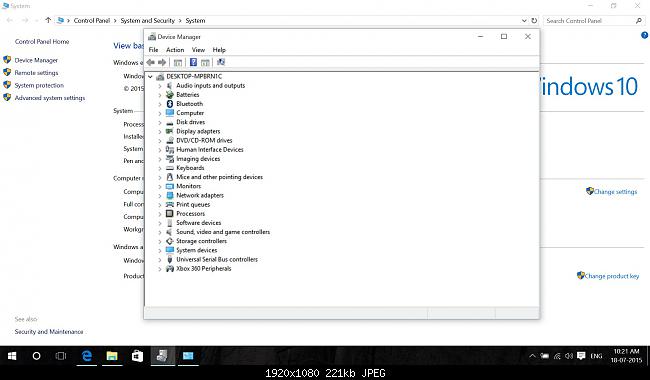650x380 pixels.
Task: Open Advanced system settings link
Action: [x=50, y=98]
